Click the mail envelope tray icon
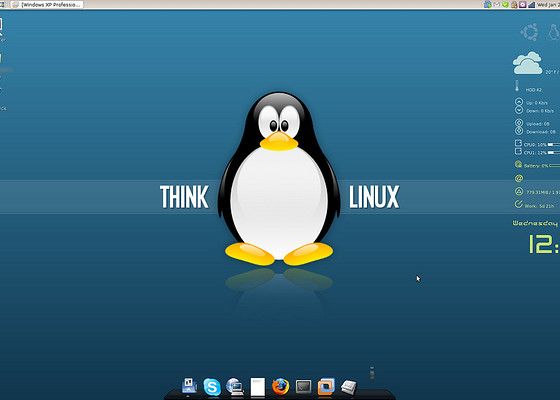This screenshot has height=400, width=560. [497, 5]
